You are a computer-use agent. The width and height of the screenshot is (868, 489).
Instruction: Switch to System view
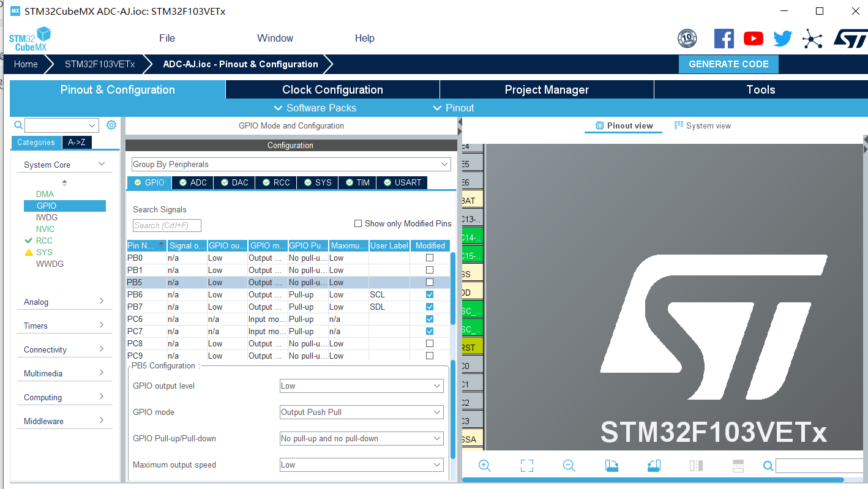coord(702,125)
